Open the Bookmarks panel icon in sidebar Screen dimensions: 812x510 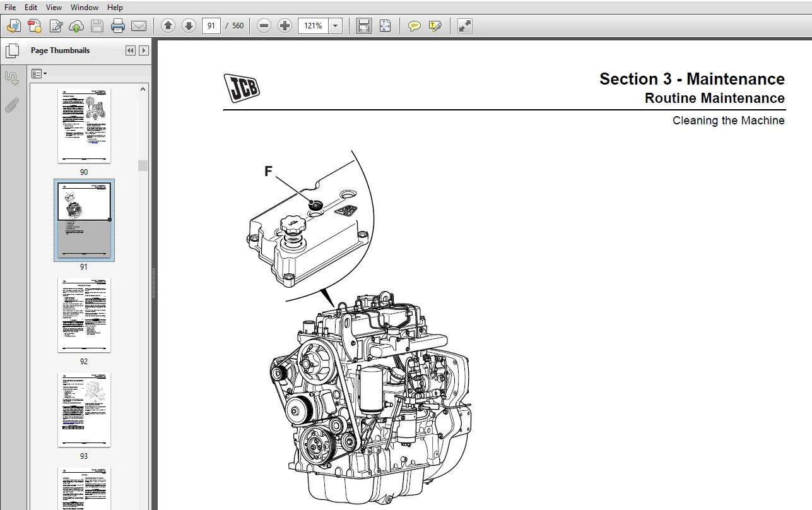12,78
